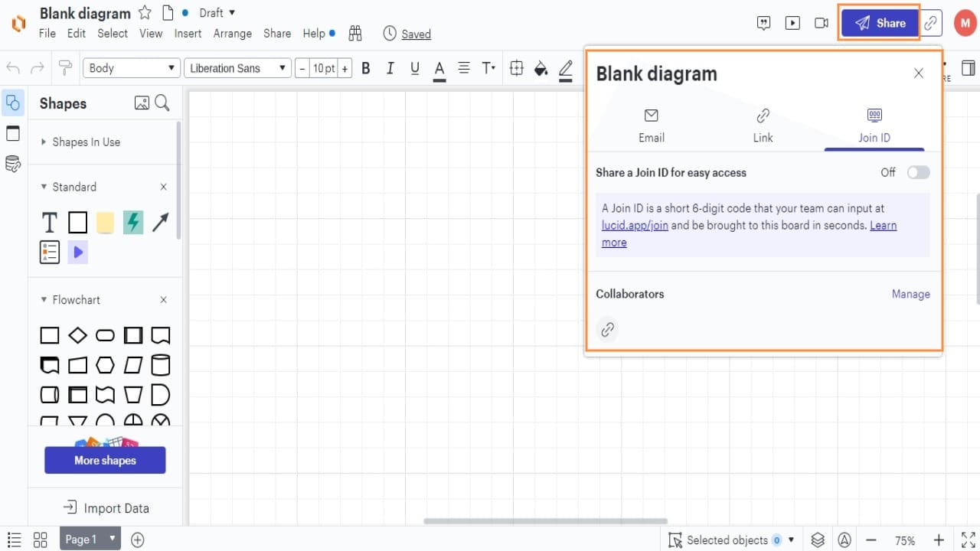The image size is (980, 551).
Task: Select the format painter tool
Action: 65,68
